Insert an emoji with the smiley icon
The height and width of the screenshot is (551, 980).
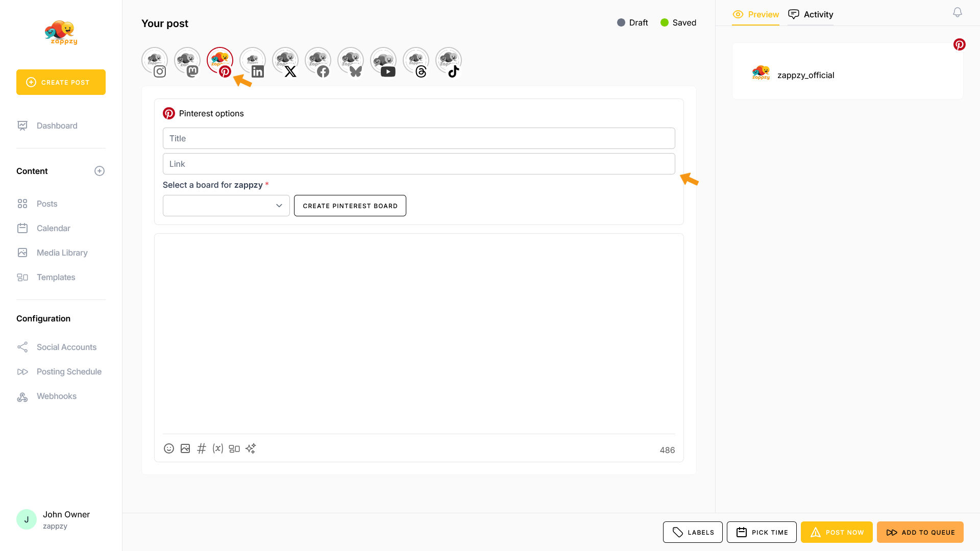point(169,448)
